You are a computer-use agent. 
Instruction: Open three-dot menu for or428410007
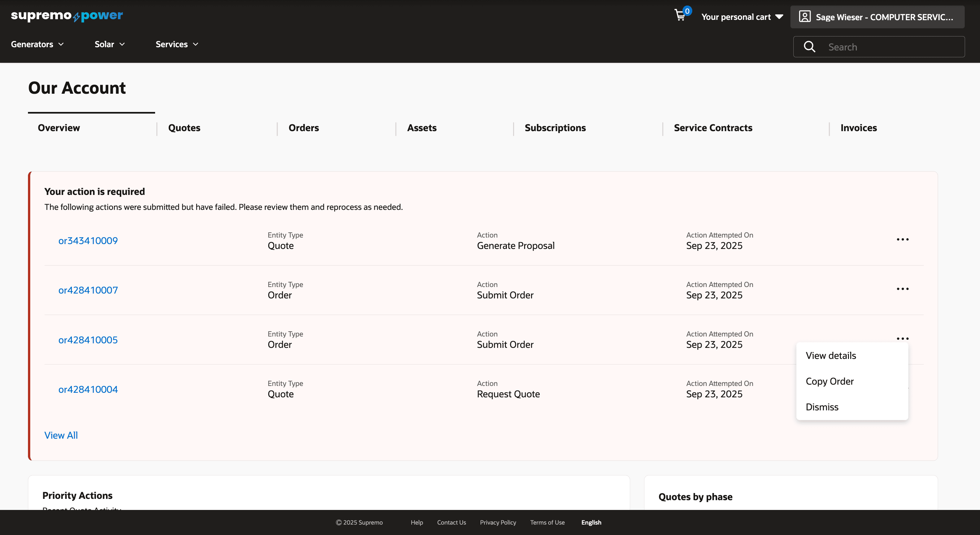(x=902, y=289)
